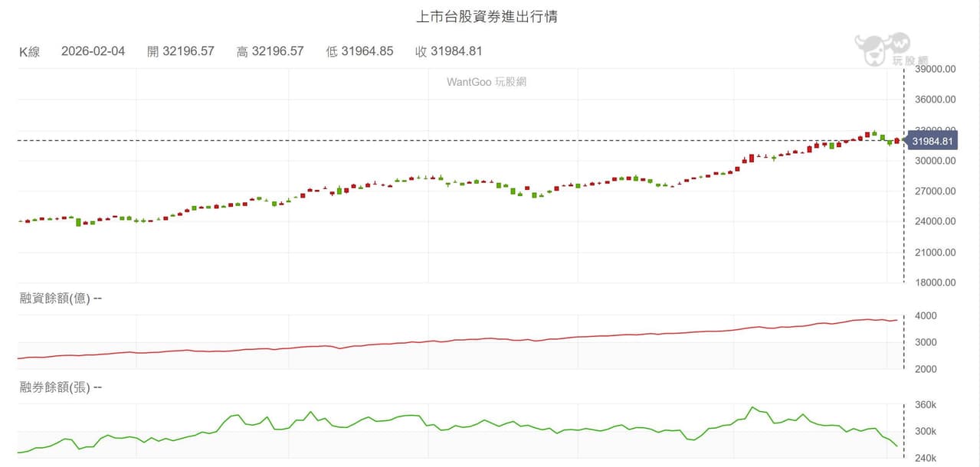Click the 24000.00 axis label
Screen dimensions: 980x467
(x=936, y=221)
